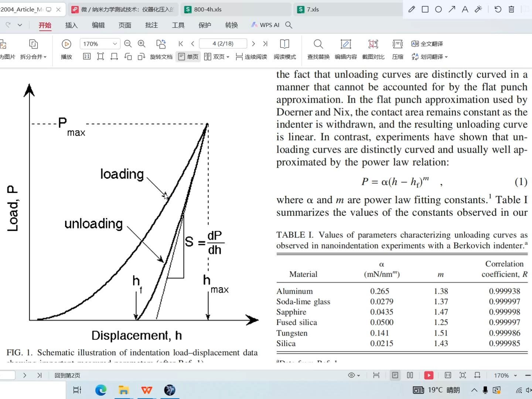
Task: Open 截图对比 screenshot compare tool
Action: tap(373, 49)
